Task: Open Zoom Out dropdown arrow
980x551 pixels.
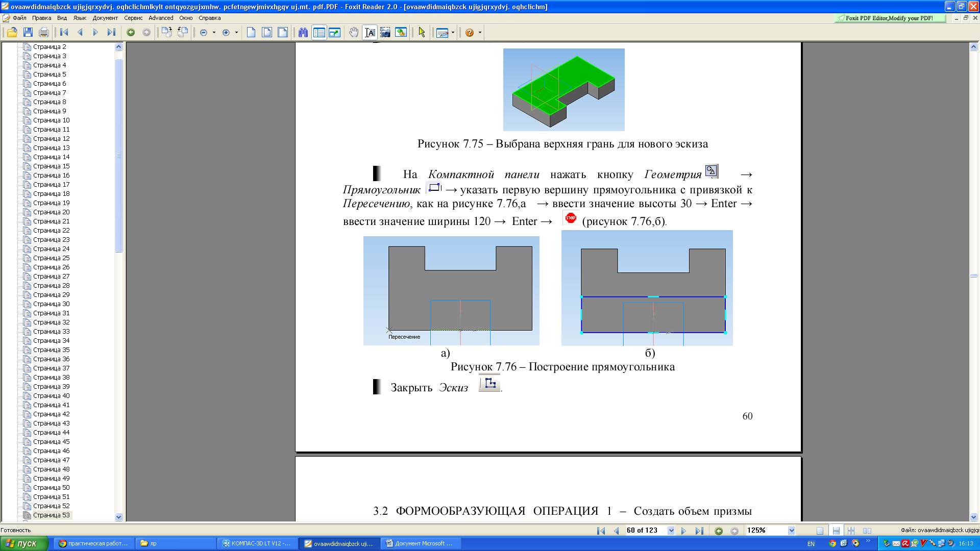Action: pyautogui.click(x=214, y=32)
